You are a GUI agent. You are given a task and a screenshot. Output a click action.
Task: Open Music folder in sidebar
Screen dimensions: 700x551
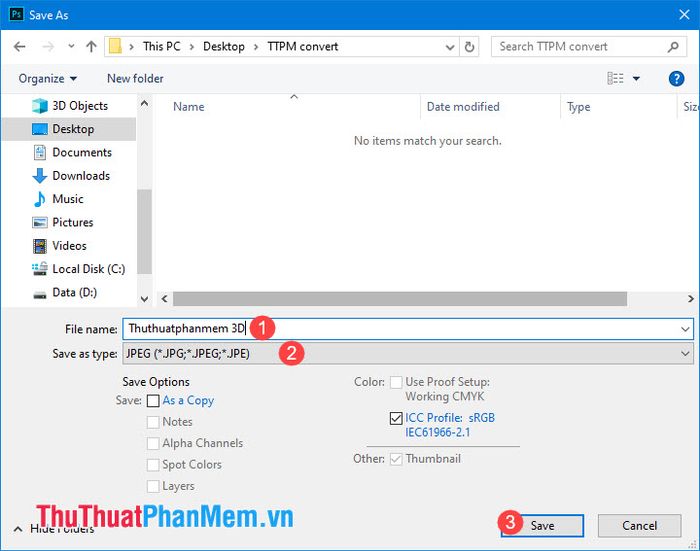point(58,199)
